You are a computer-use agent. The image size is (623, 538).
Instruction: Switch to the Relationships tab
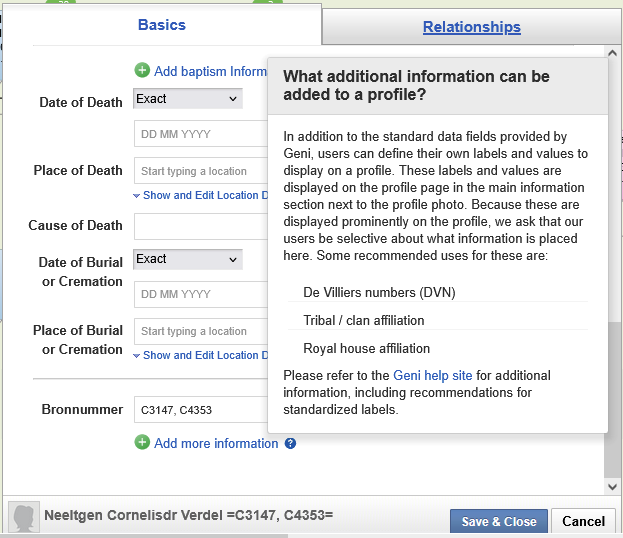(471, 27)
